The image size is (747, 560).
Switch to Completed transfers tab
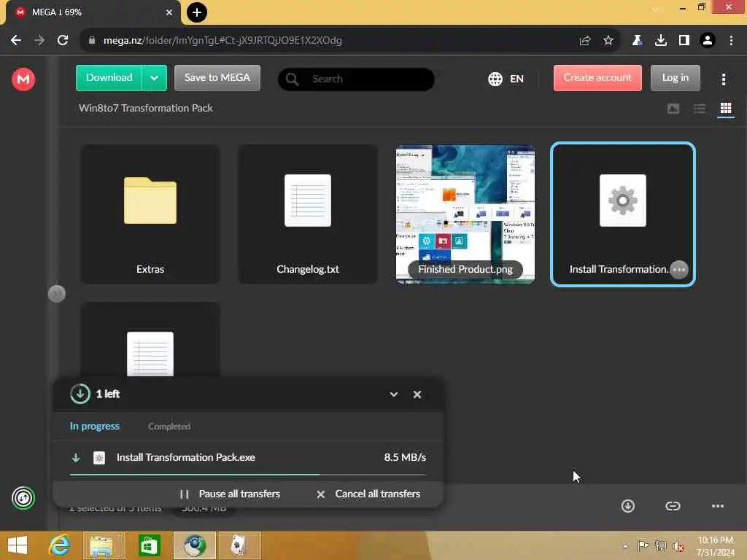point(169,426)
